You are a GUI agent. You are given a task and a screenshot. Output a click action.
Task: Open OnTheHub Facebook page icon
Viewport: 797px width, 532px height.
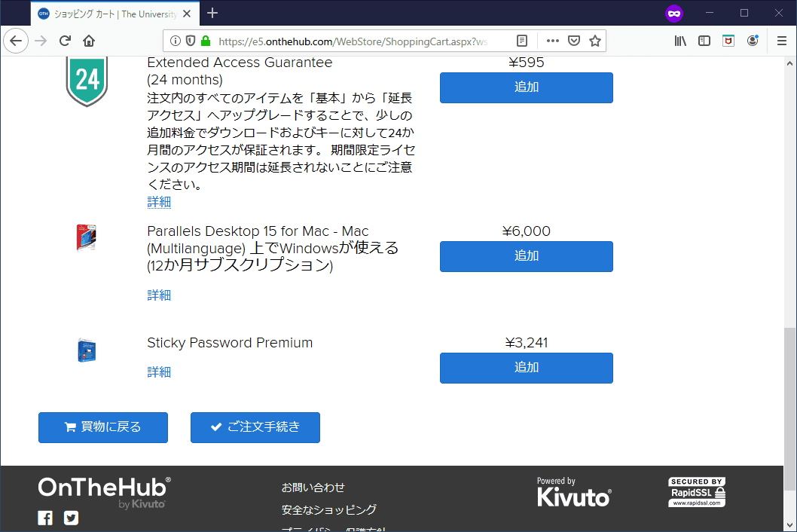45,518
